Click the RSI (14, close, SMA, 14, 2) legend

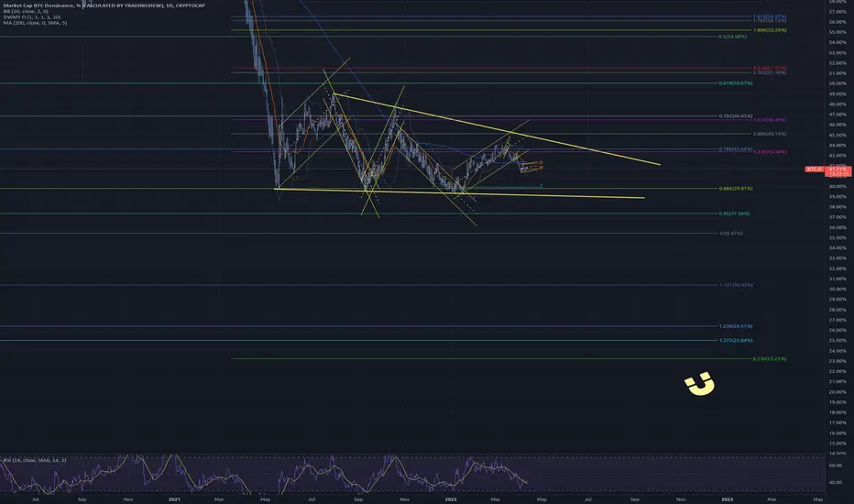click(x=35, y=460)
